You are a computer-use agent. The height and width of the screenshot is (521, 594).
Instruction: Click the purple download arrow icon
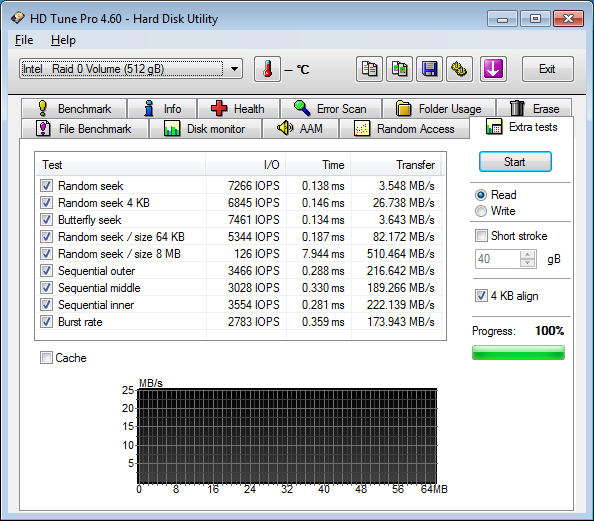click(493, 69)
